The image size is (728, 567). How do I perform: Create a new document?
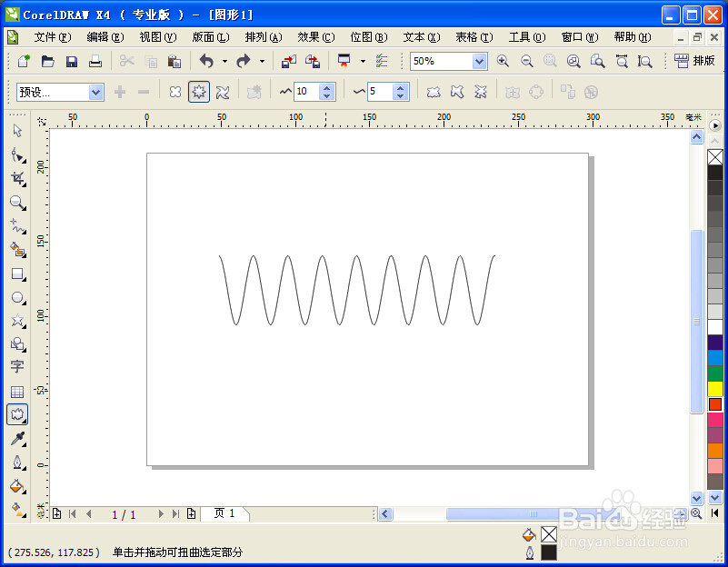coord(24,61)
